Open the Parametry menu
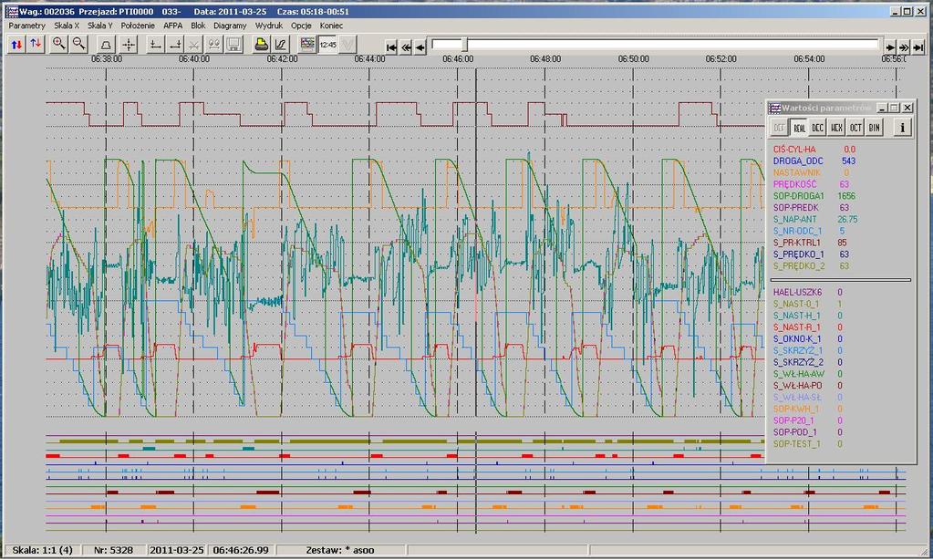The width and height of the screenshot is (933, 560). [x=26, y=26]
